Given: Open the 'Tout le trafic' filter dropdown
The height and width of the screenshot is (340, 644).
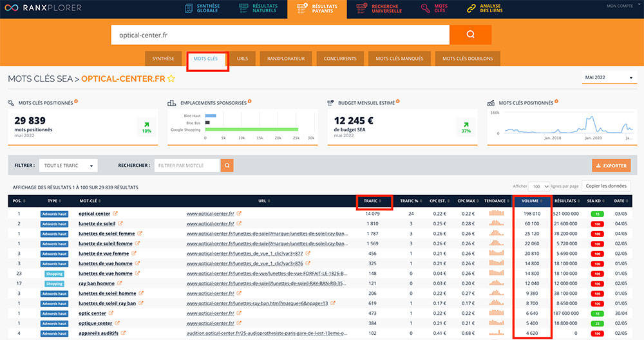Looking at the screenshot, I should [68, 165].
